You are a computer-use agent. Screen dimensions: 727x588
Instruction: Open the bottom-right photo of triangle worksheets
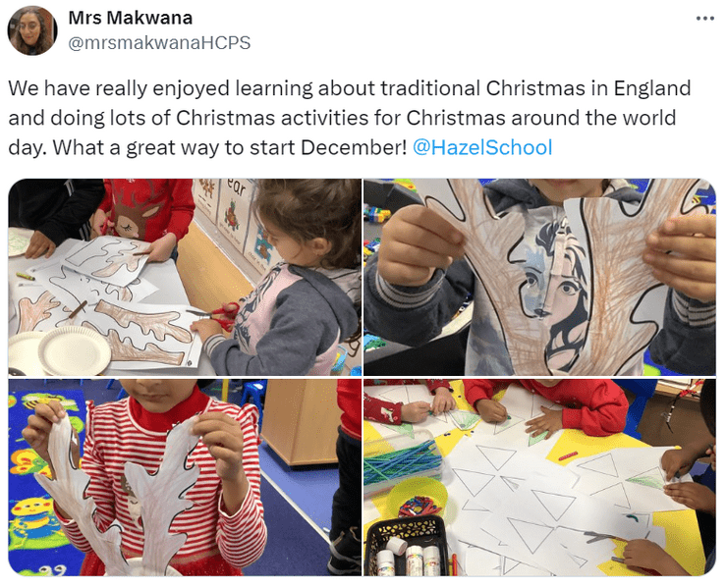(x=539, y=477)
